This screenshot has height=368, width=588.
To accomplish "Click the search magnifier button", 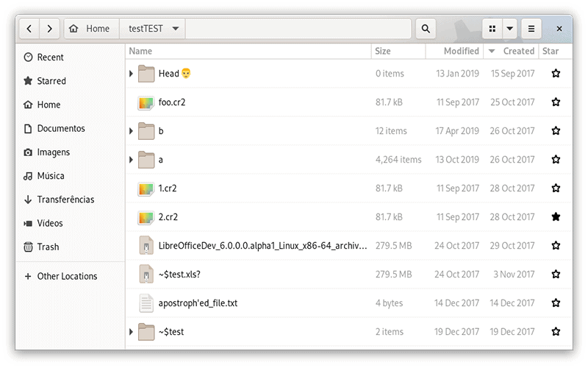I will point(426,29).
